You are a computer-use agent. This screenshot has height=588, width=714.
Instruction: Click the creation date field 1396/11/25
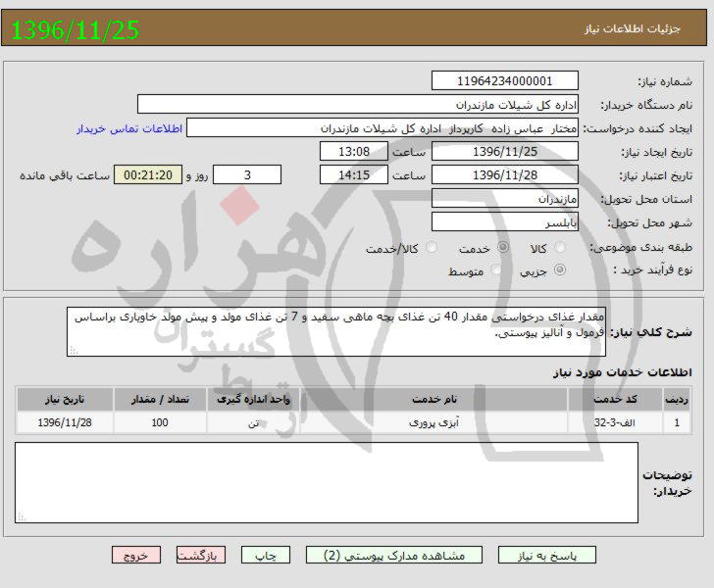pyautogui.click(x=504, y=152)
